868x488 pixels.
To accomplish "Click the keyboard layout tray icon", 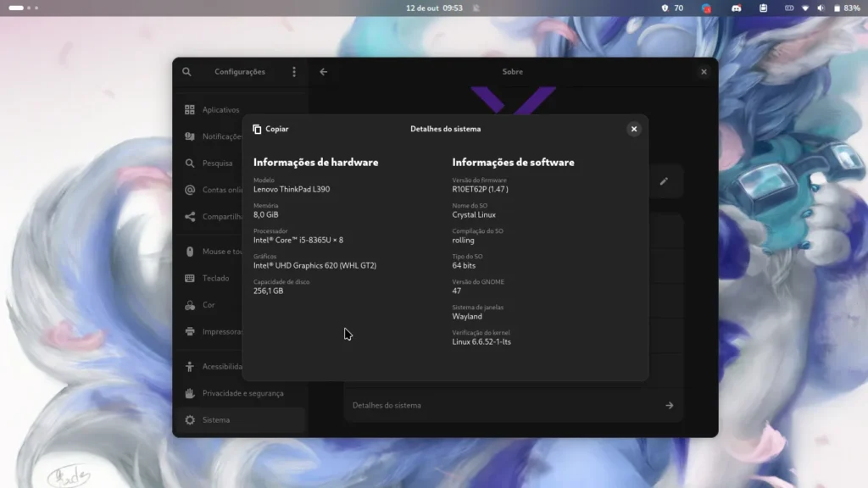I will (x=789, y=8).
